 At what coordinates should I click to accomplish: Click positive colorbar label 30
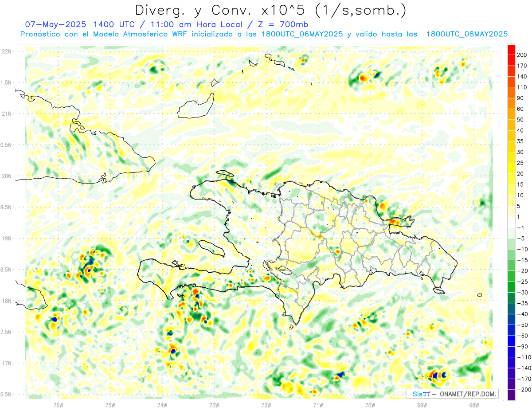[520, 152]
